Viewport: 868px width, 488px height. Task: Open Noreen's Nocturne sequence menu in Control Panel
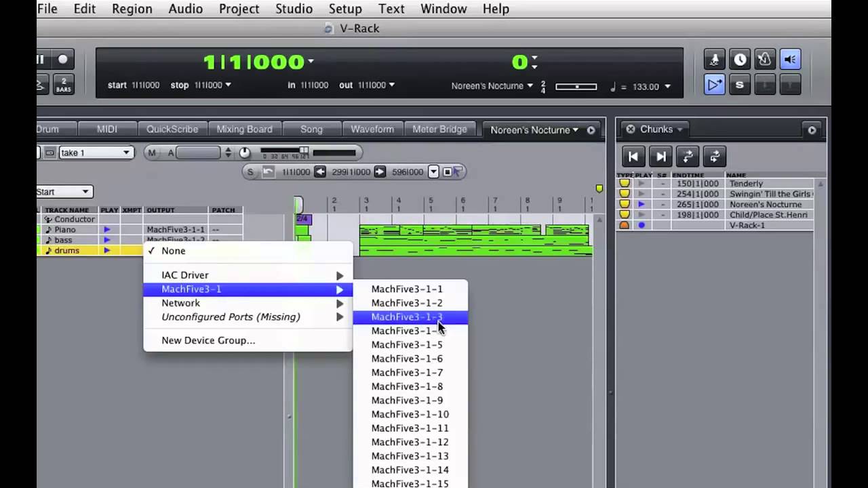[492, 86]
